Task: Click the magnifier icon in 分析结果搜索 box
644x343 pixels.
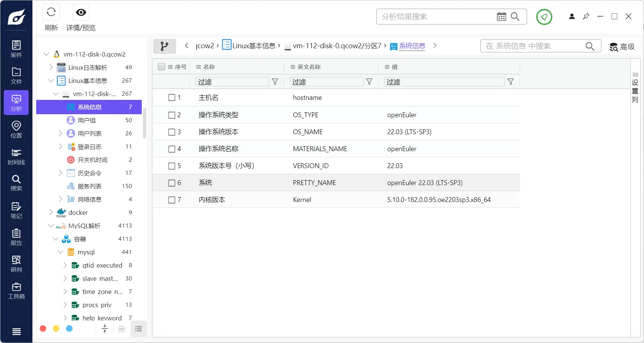Action: click(x=515, y=17)
